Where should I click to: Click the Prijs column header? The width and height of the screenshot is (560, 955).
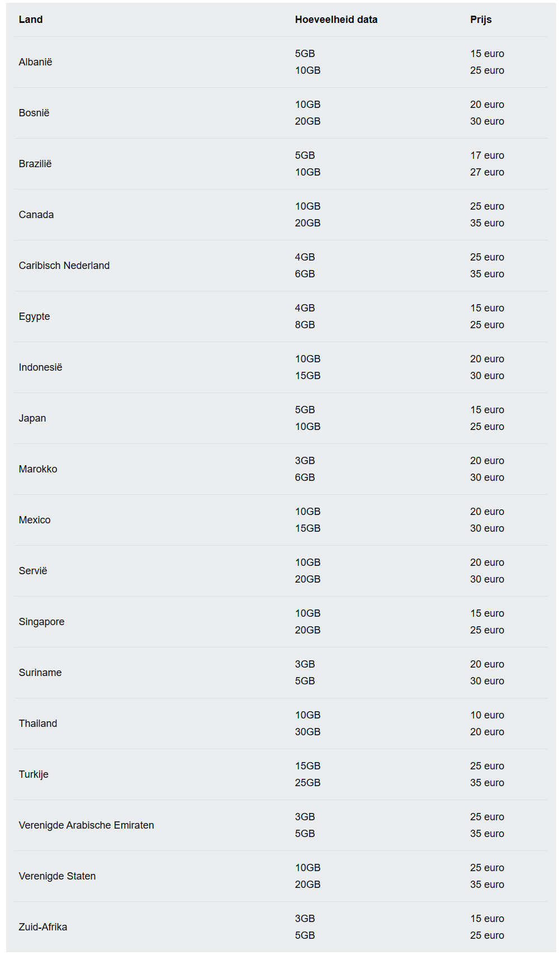click(x=481, y=20)
